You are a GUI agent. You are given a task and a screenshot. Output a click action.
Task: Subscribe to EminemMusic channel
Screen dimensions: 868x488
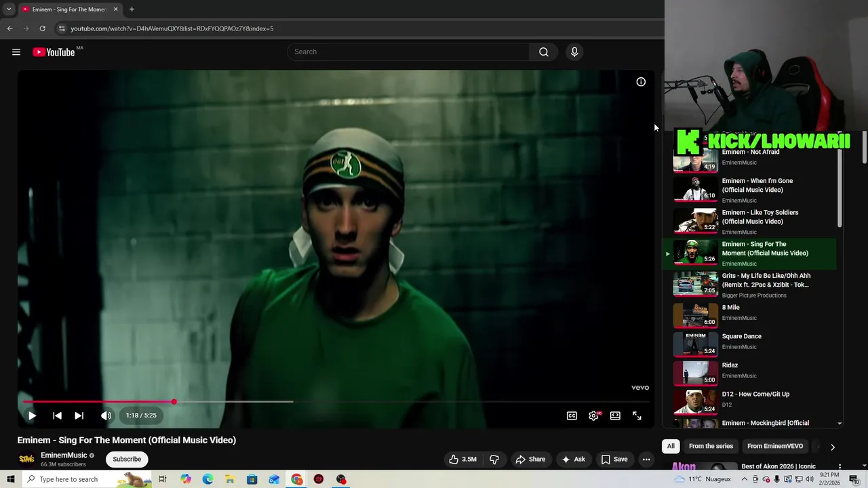127,459
